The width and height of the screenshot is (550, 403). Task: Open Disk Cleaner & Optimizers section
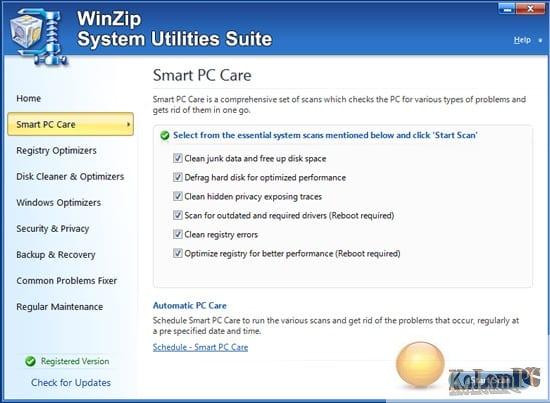[70, 176]
